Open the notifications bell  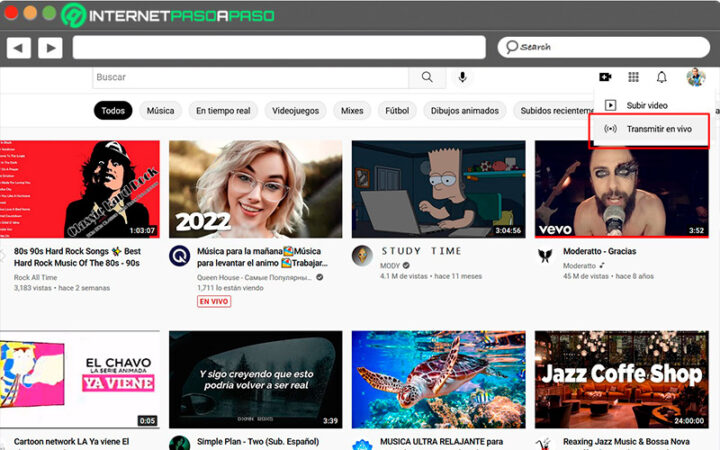tap(661, 77)
